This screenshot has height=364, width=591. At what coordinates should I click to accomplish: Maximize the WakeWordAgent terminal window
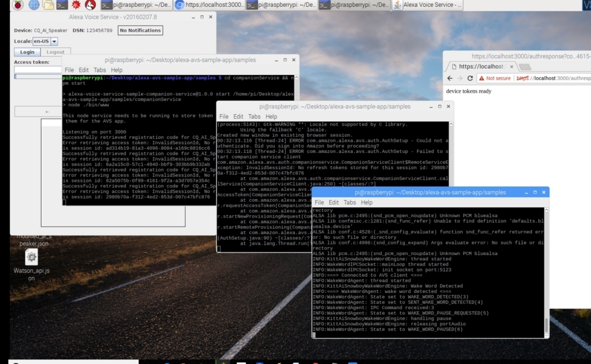(x=535, y=193)
